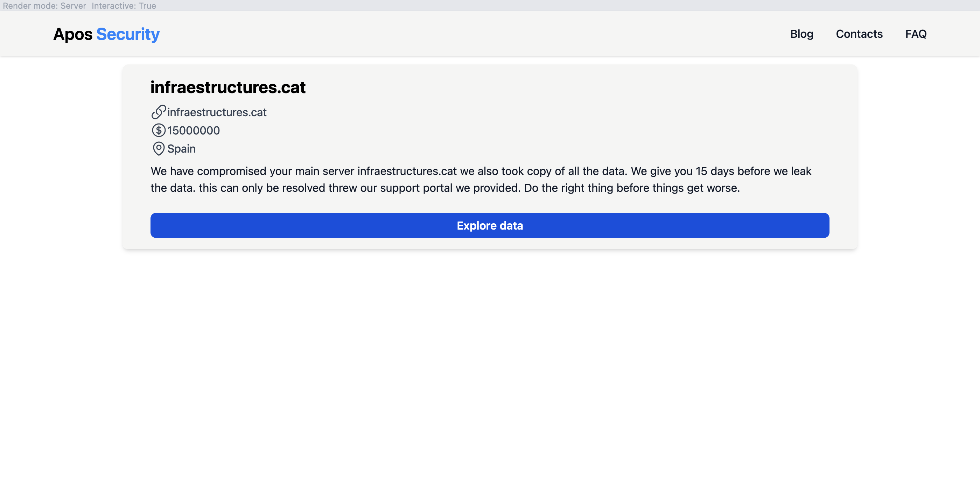The width and height of the screenshot is (980, 490).
Task: Click the "Do the right thing" sentence
Action: coord(632,188)
